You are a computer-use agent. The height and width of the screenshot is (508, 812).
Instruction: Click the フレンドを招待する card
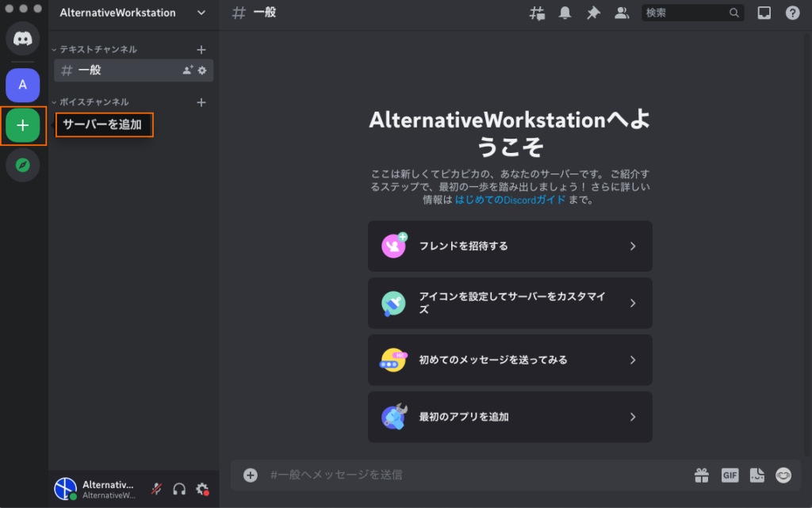[x=510, y=246]
